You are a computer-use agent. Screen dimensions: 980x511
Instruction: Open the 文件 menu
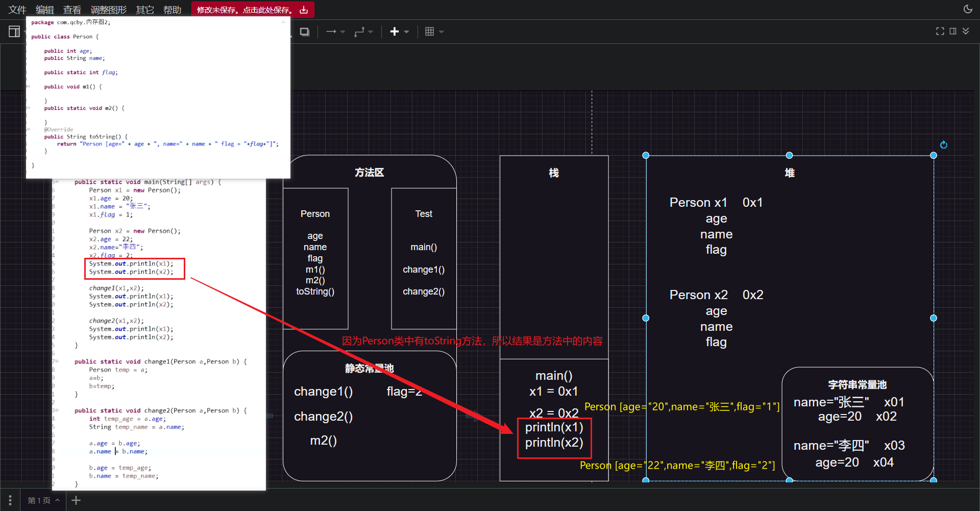pos(17,10)
